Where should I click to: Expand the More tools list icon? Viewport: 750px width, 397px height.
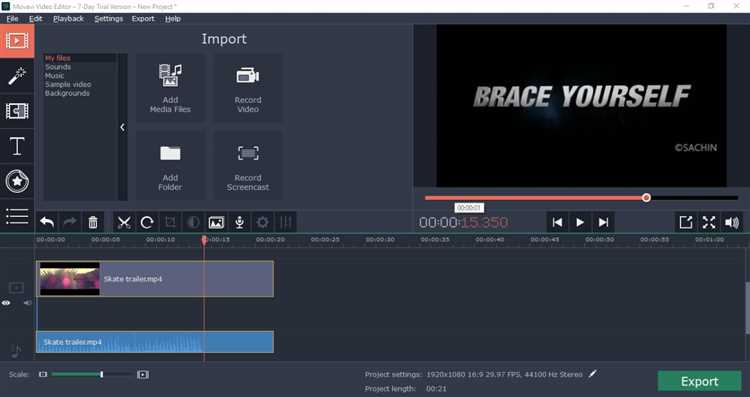(x=17, y=216)
